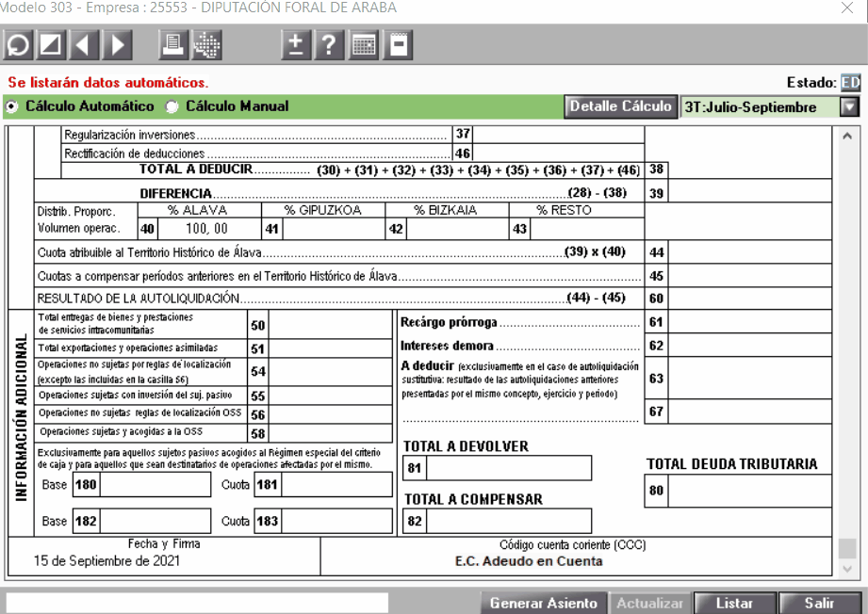Click field 44 Cuota atribuible Álava
The height and width of the screenshot is (614, 868).
tap(749, 252)
